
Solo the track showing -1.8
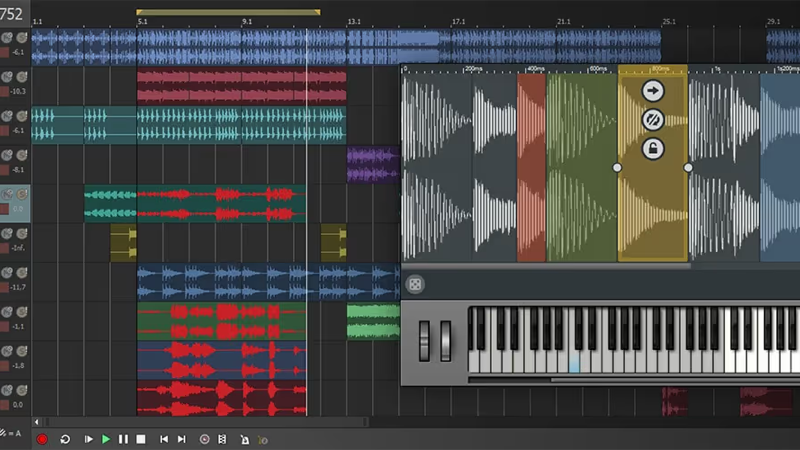point(21,351)
